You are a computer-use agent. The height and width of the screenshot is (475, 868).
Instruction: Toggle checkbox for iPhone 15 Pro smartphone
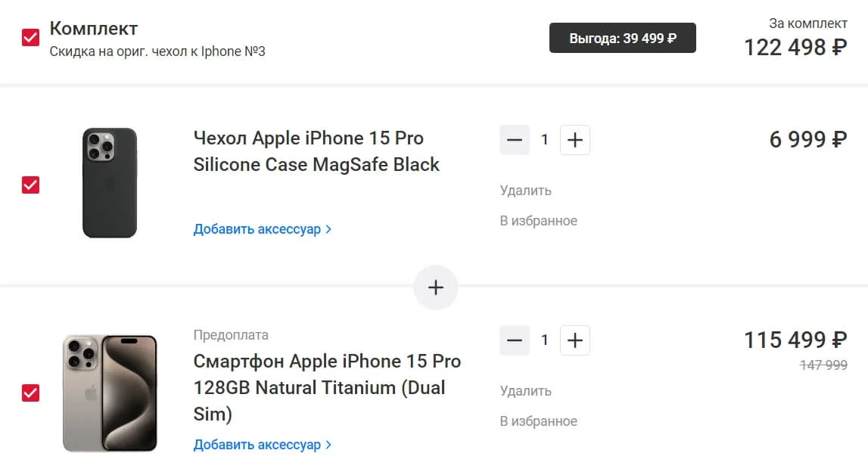(30, 393)
